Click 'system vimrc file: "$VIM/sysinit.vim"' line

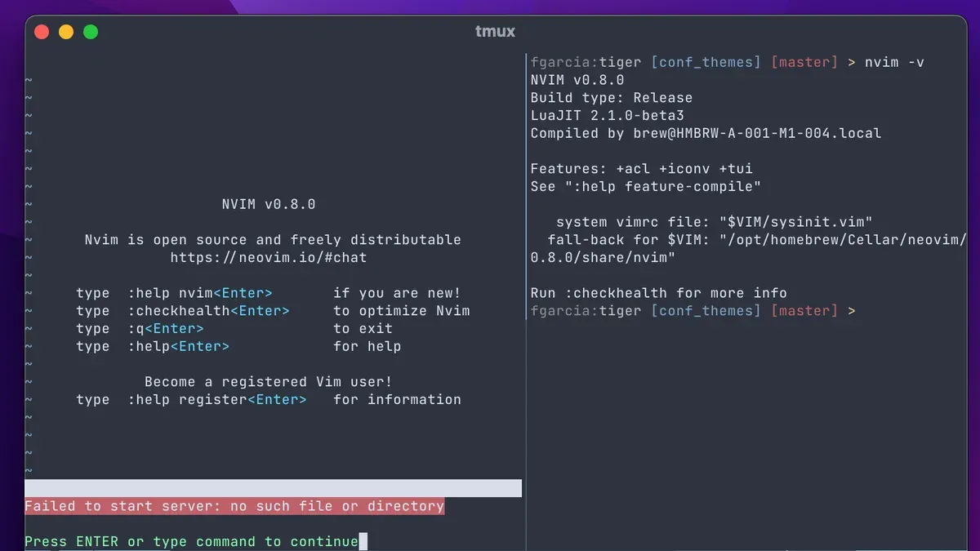[x=715, y=222]
